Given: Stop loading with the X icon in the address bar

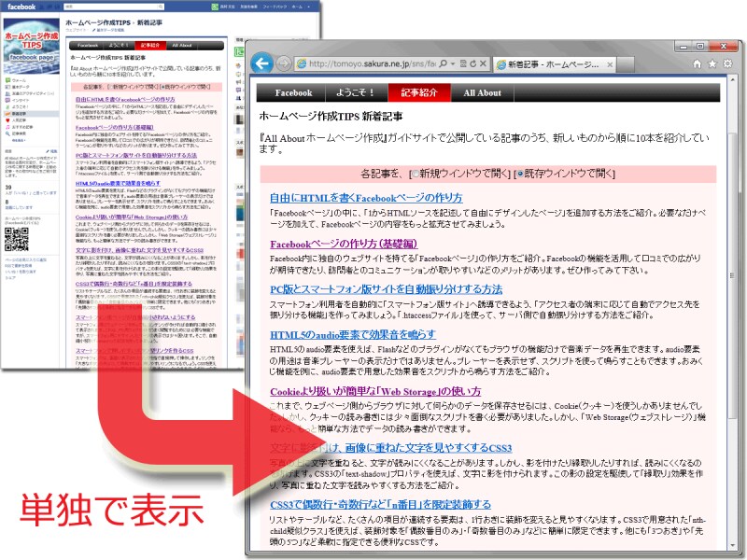Looking at the screenshot, I should tap(483, 63).
